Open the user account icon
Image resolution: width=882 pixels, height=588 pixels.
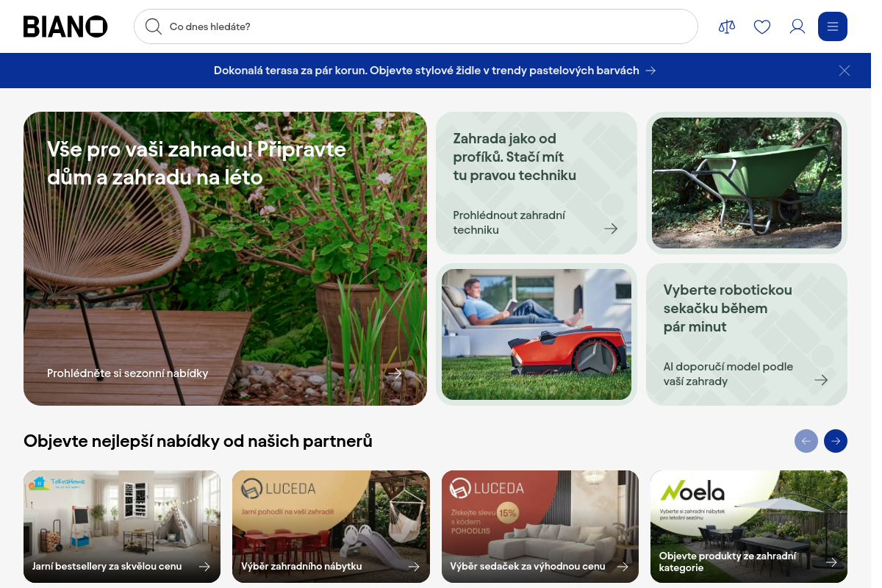click(x=797, y=26)
